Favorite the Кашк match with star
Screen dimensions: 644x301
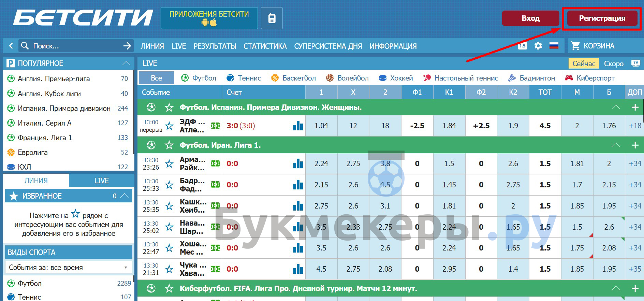tap(169, 206)
